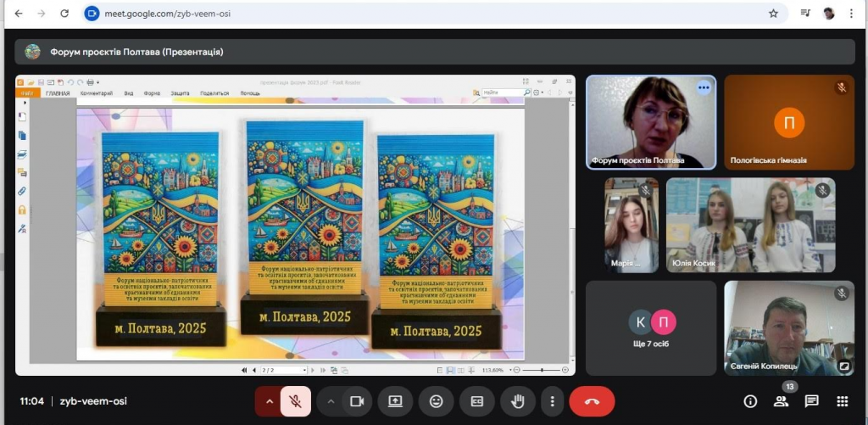
Task: Leave the call with the red button
Action: coord(592,401)
